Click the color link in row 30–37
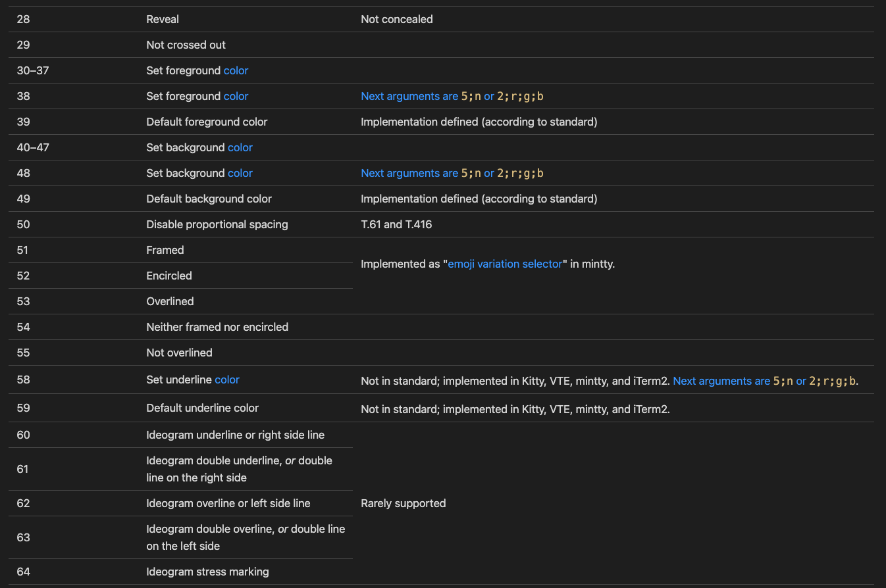 coord(236,70)
